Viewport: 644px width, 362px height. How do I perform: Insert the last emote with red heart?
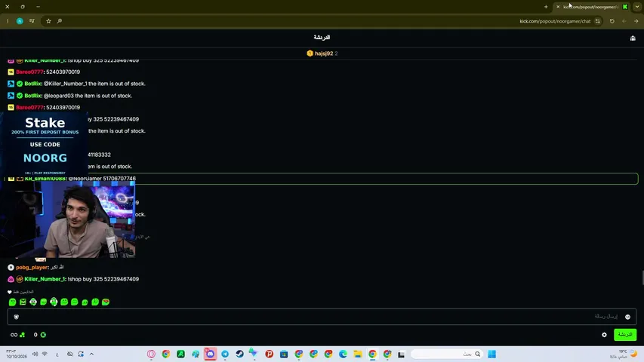(x=106, y=302)
